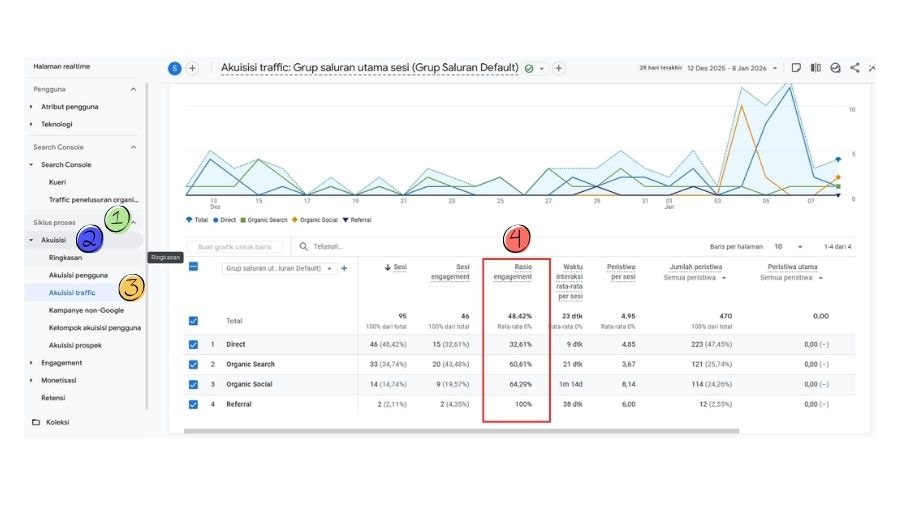
Task: Uncheck the Direct row checkbox
Action: pos(194,344)
